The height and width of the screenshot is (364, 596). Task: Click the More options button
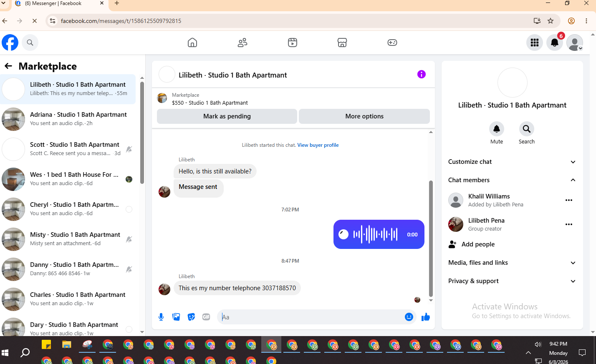pyautogui.click(x=364, y=116)
